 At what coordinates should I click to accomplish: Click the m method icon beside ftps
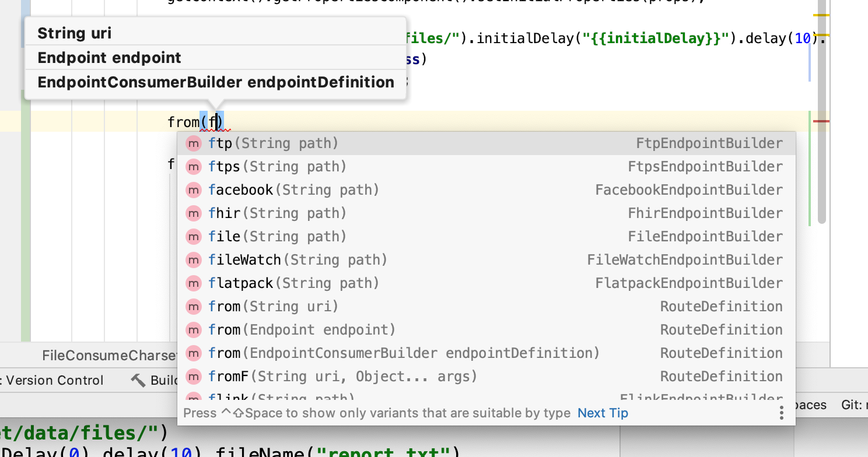[x=193, y=167]
